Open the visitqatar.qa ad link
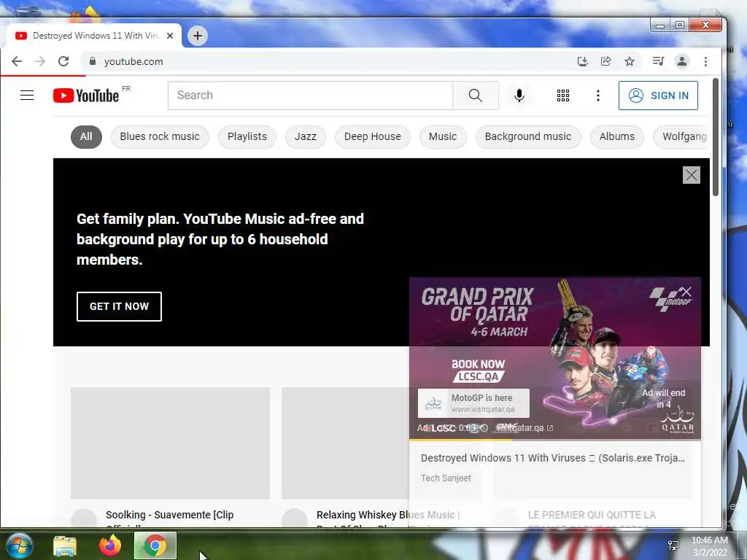Viewport: 747px width, 560px height. point(524,427)
